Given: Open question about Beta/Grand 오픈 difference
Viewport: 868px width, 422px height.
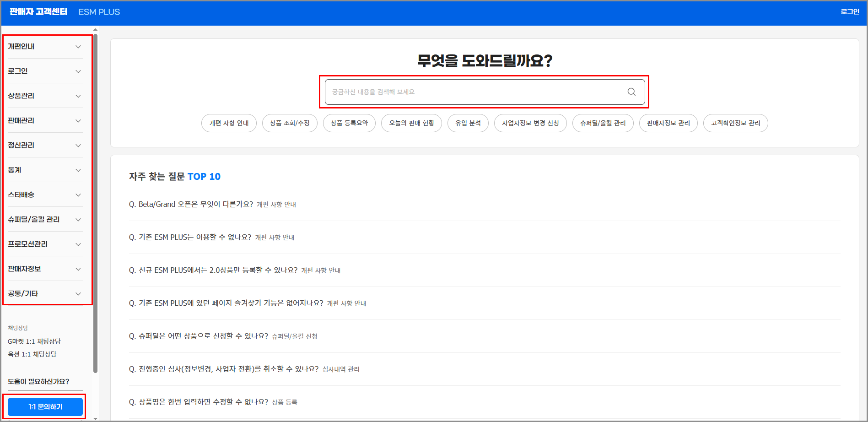Looking at the screenshot, I should click(x=191, y=204).
